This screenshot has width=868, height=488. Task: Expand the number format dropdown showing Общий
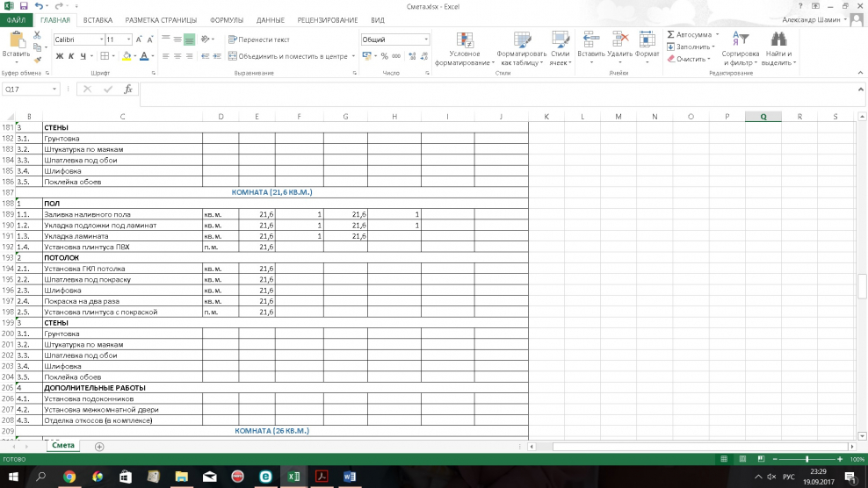click(x=426, y=39)
